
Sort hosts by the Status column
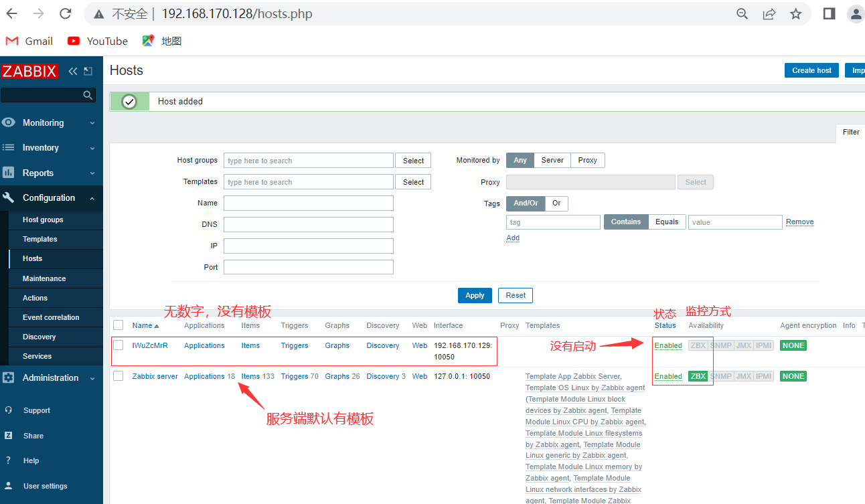pyautogui.click(x=665, y=325)
